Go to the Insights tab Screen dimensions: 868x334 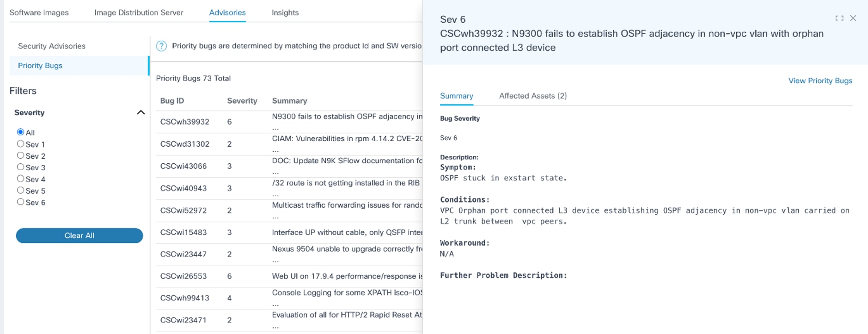tap(285, 12)
